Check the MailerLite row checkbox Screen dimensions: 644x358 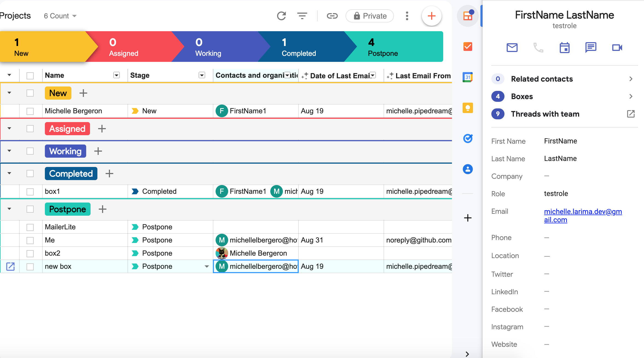[30, 227]
